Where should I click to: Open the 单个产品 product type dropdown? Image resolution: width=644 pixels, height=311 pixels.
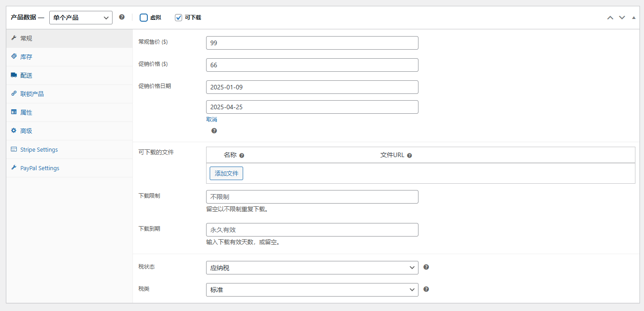[x=81, y=18]
